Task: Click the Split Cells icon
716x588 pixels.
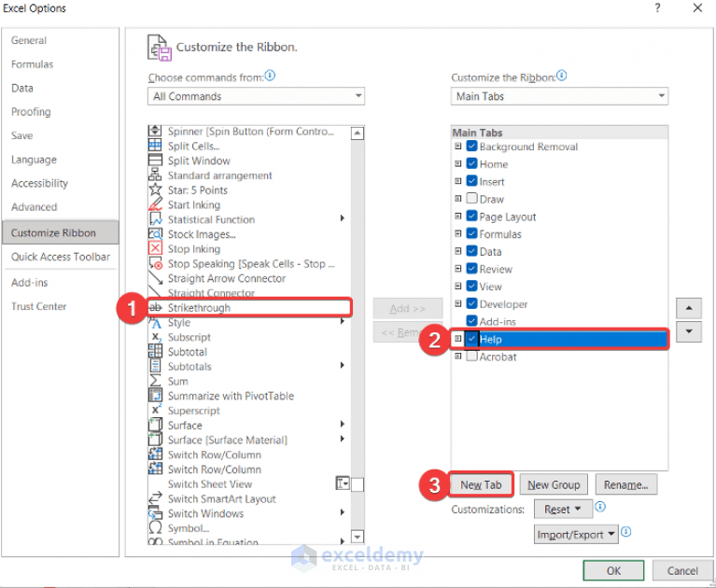Action: coord(155,146)
